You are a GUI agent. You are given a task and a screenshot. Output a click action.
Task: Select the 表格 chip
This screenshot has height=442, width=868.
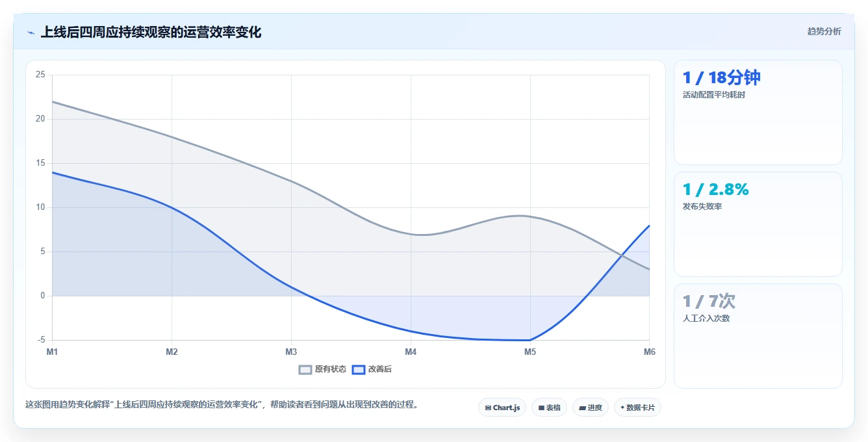coord(550,408)
